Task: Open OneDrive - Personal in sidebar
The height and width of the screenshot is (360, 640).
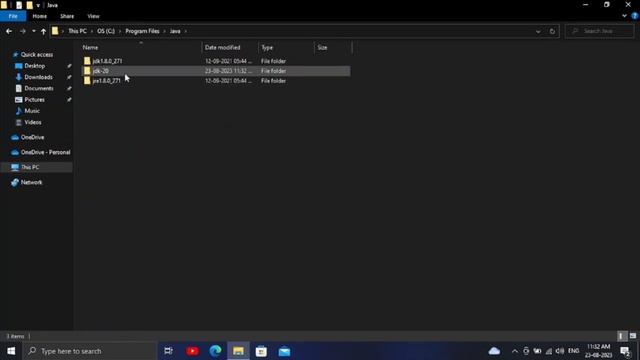Action: [x=45, y=152]
